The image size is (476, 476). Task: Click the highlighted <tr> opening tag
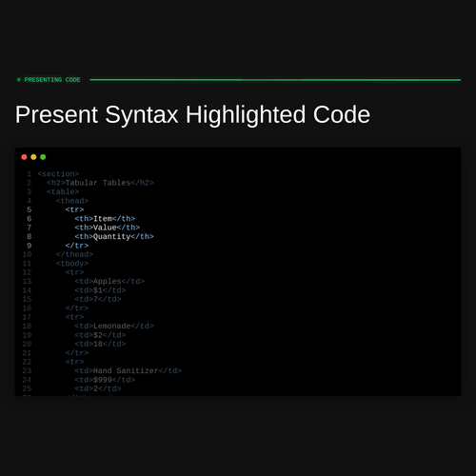tap(74, 209)
